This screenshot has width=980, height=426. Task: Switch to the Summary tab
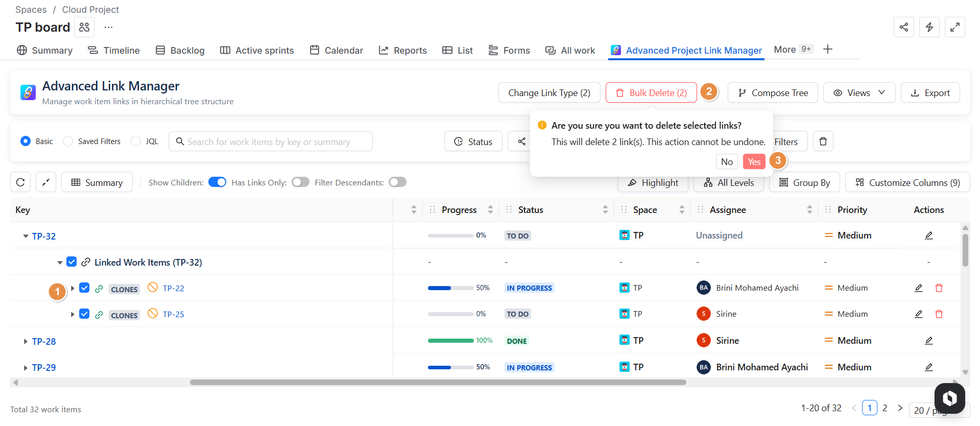click(45, 50)
